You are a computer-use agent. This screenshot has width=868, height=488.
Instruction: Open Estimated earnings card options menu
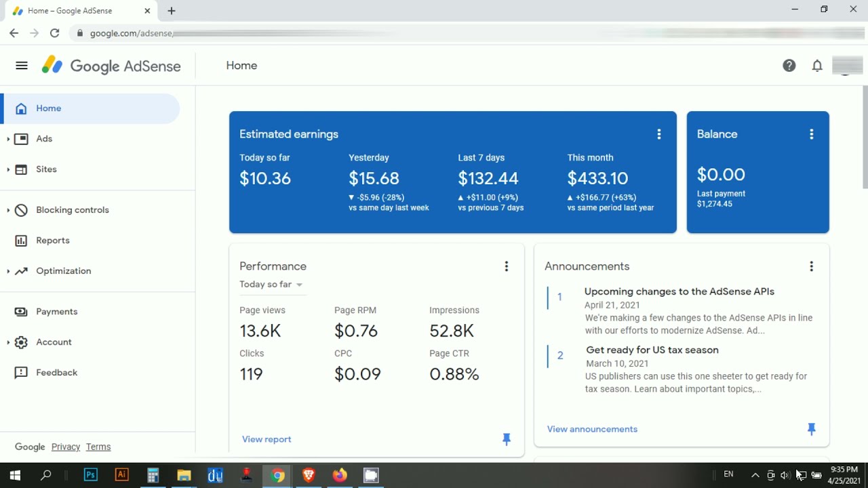659,134
